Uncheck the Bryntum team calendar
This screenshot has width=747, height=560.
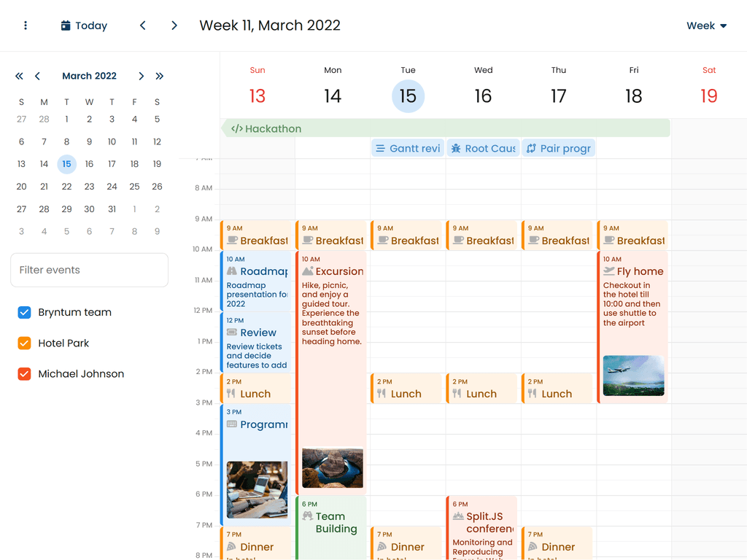25,313
